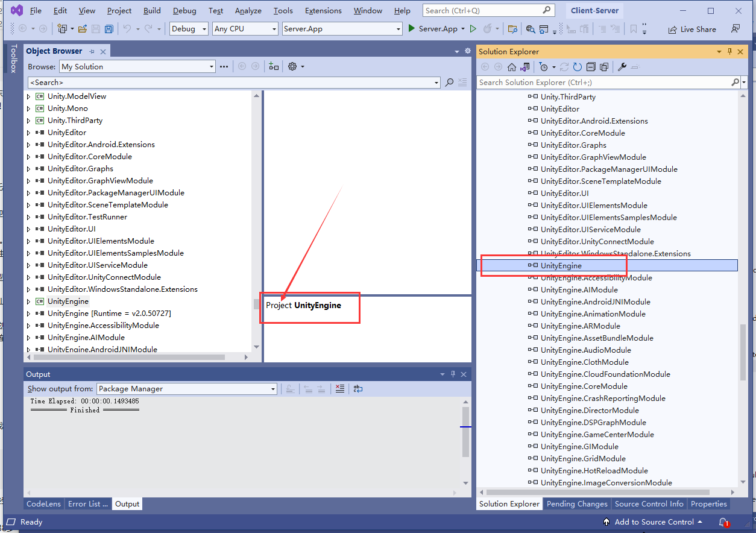Open the File menu
This screenshot has height=533, width=756.
tap(36, 11)
